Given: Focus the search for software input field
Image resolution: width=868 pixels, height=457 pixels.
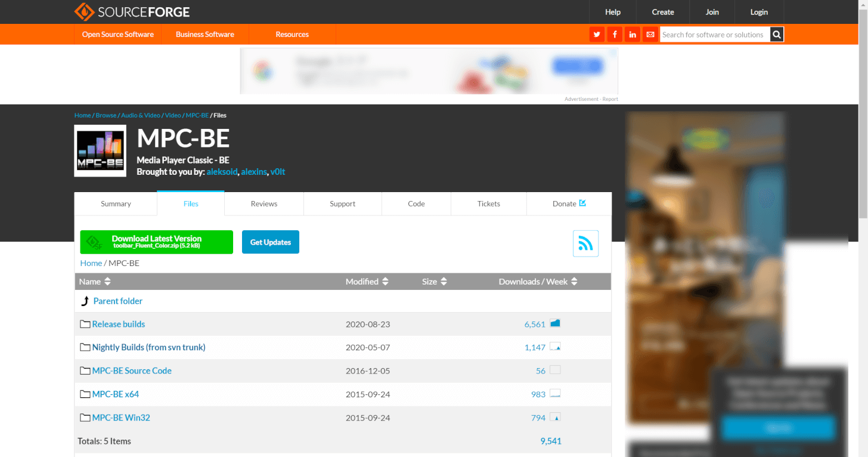Looking at the screenshot, I should pyautogui.click(x=715, y=35).
